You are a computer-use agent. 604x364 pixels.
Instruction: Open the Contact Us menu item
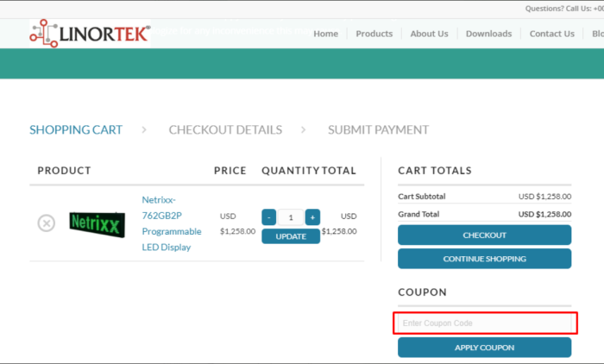coord(551,34)
